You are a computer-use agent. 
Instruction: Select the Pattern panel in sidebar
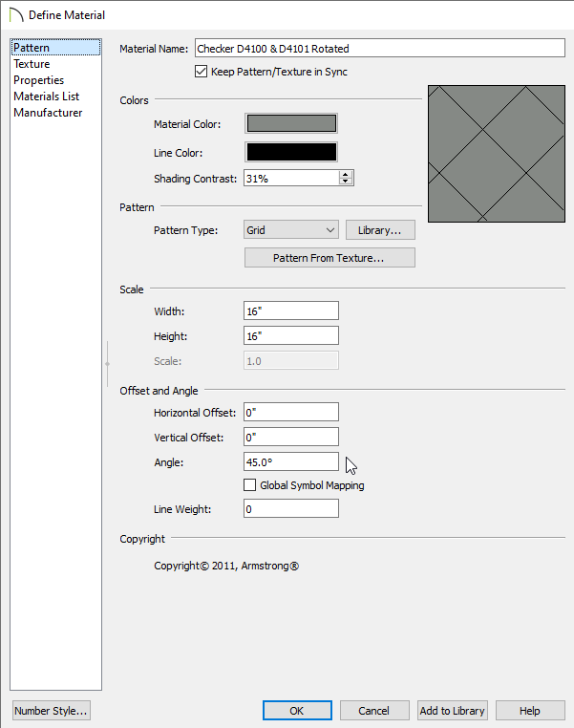pyautogui.click(x=55, y=48)
